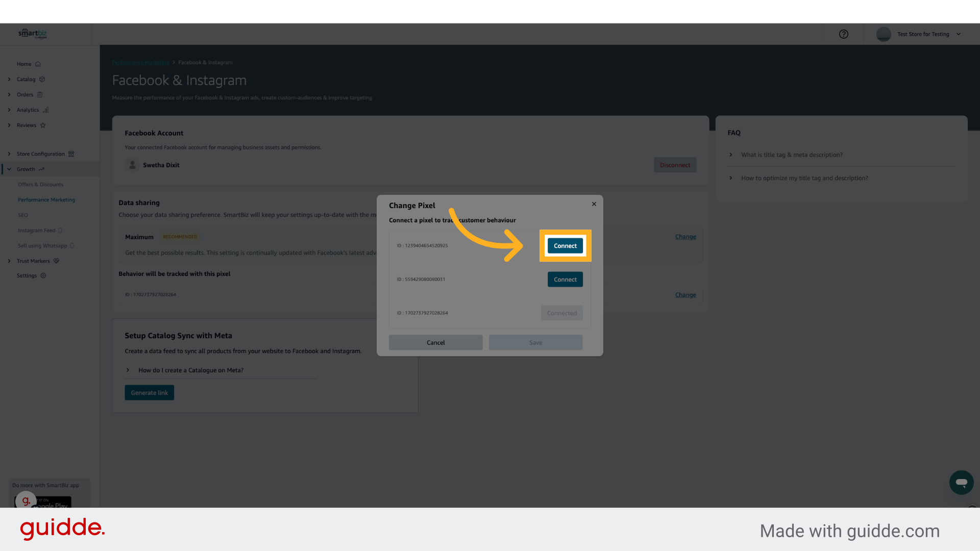
Task: Open Sell using Whatsapp item
Action: [42, 246]
